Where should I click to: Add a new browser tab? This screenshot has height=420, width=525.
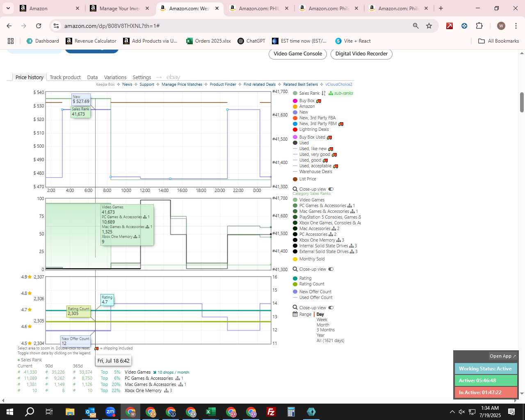tap(441, 8)
